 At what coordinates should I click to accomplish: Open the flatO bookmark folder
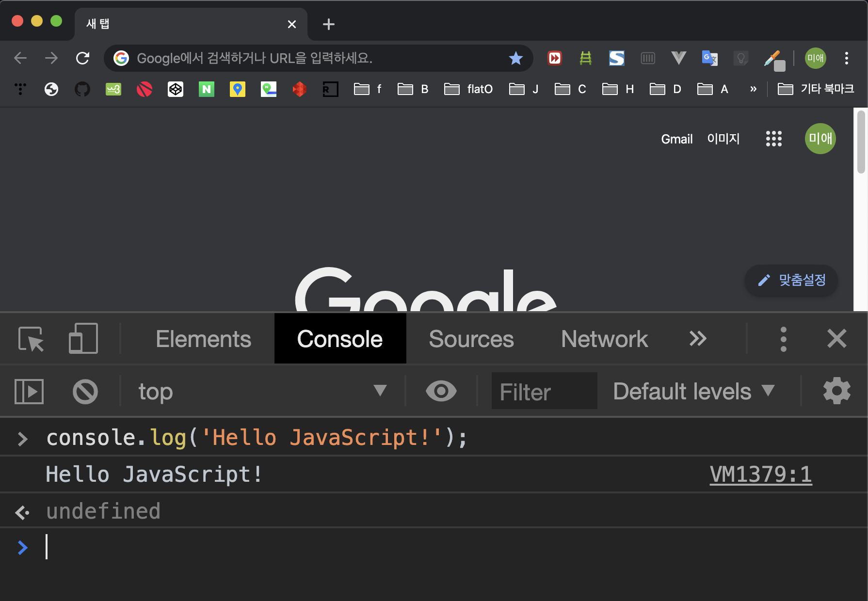468,89
